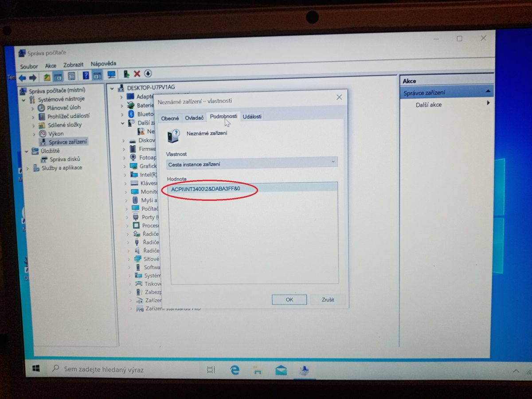Select Prohlížeč událostí in the tree

[69, 116]
